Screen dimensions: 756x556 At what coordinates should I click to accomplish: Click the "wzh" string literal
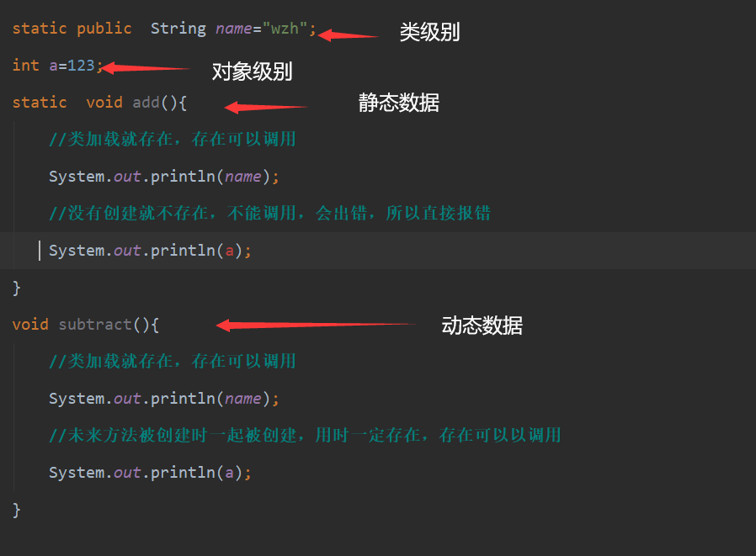(x=285, y=29)
